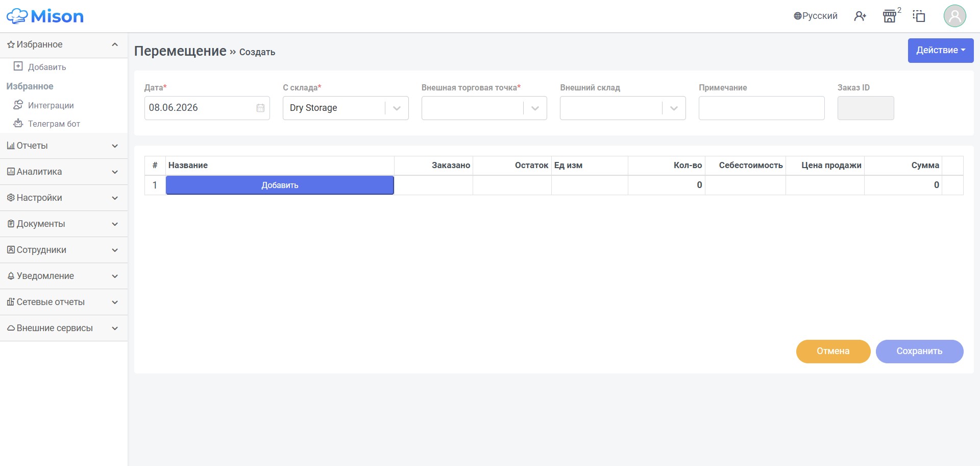Open the С склада Dry Storage dropdown

pos(346,108)
